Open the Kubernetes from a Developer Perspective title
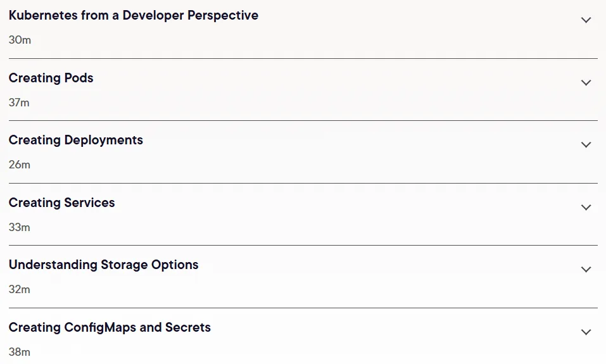This screenshot has width=606, height=364. (134, 15)
